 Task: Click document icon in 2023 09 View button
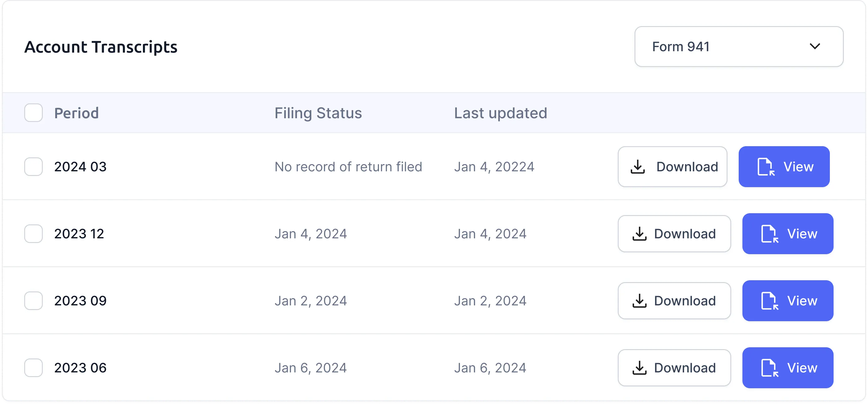click(x=770, y=301)
